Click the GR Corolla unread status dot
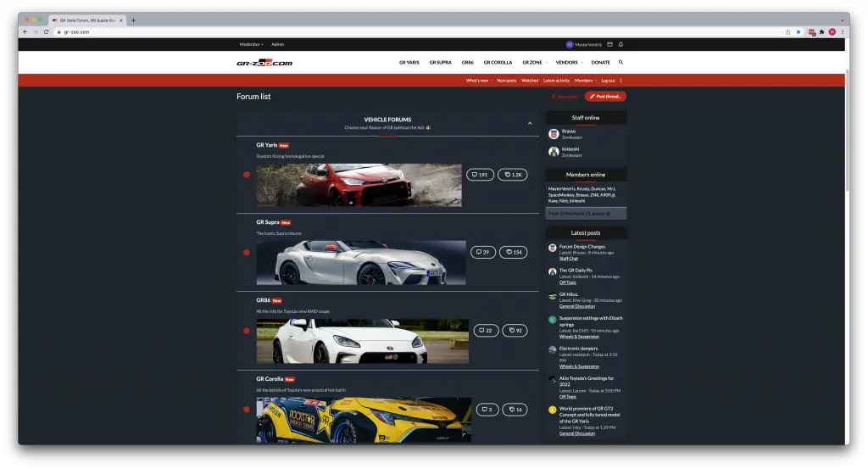This screenshot has height=469, width=868. point(247,410)
